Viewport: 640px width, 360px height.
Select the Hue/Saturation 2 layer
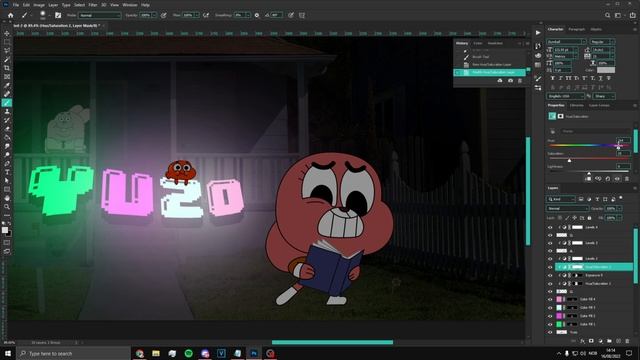pyautogui.click(x=594, y=267)
